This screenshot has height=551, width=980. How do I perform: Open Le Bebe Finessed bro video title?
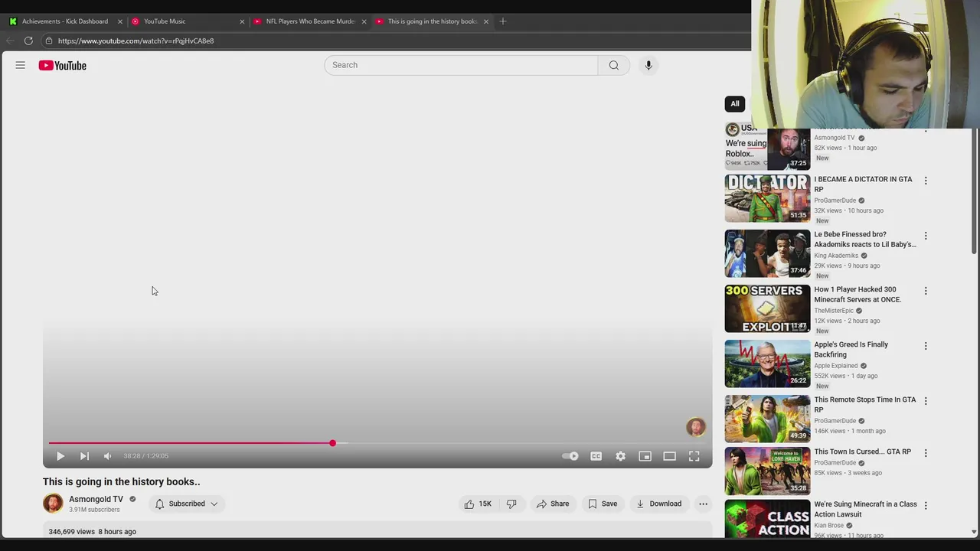[x=865, y=240]
